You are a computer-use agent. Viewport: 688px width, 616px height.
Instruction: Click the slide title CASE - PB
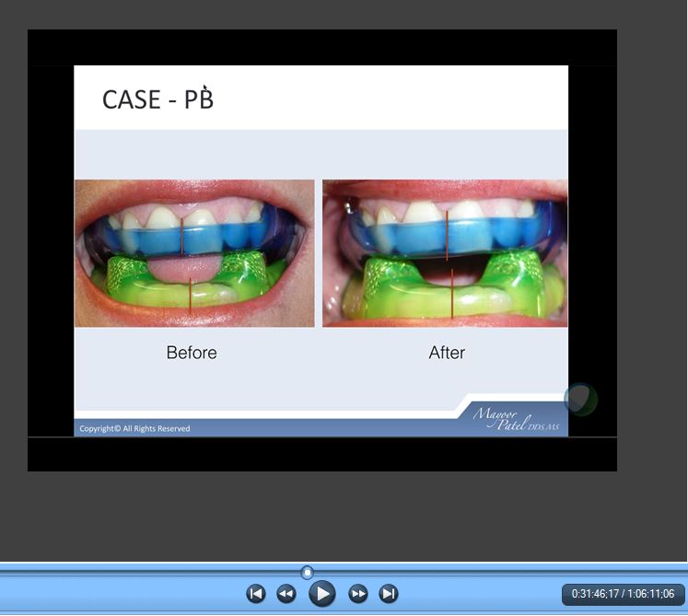pos(157,99)
